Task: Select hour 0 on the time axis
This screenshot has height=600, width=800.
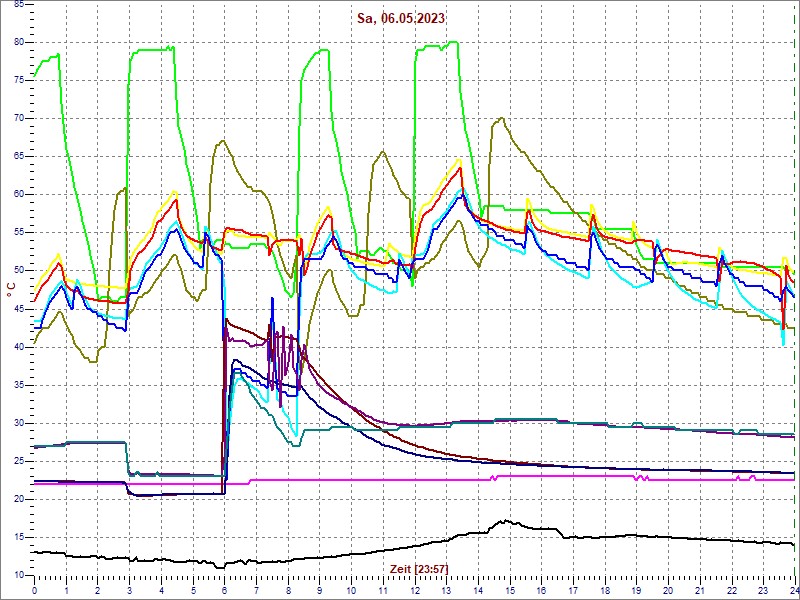Action: pos(34,590)
